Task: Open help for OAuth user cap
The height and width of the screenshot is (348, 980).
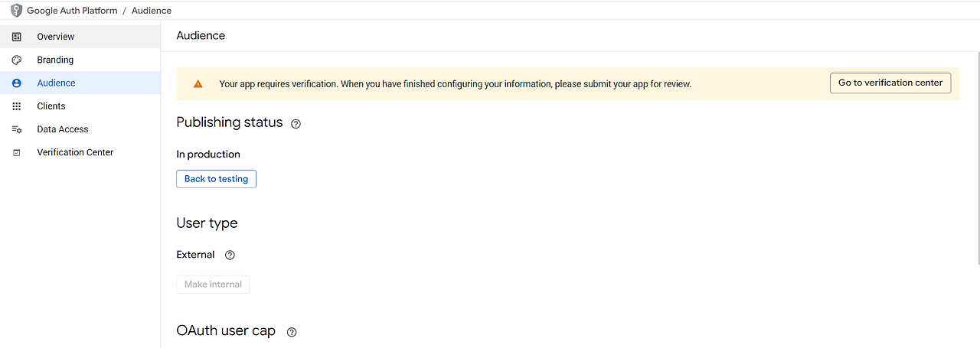Action: 291,333
